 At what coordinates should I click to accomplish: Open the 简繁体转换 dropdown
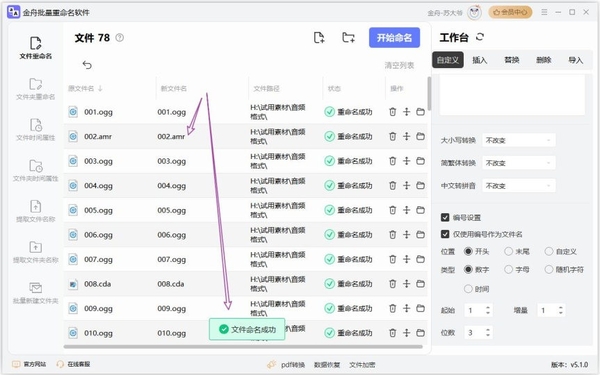pyautogui.click(x=518, y=163)
